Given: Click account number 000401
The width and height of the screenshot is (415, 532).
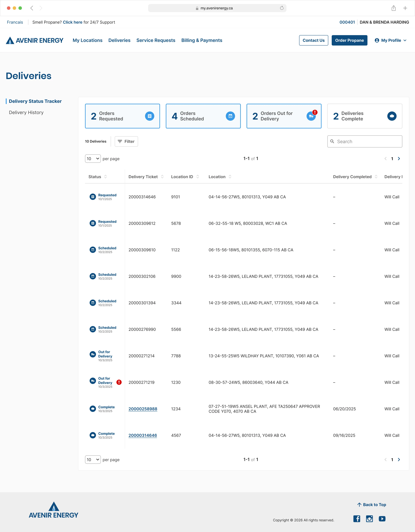Looking at the screenshot, I should (x=347, y=22).
